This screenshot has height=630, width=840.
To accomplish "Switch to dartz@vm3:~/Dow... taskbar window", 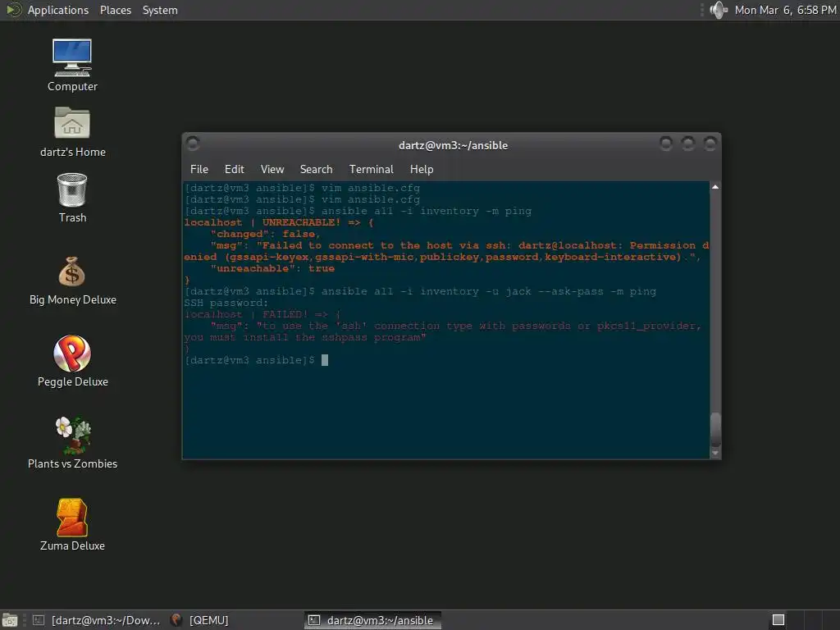I will tap(97, 620).
